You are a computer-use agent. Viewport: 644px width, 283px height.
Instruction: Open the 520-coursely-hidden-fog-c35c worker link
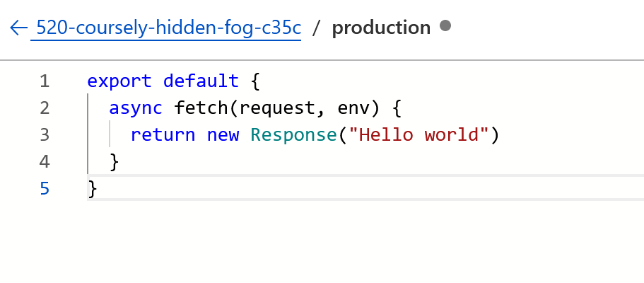point(169,28)
